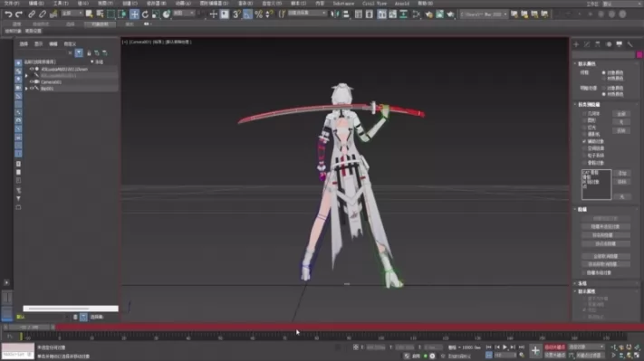
Task: Expand the Freeze rollout
Action: click(x=582, y=283)
